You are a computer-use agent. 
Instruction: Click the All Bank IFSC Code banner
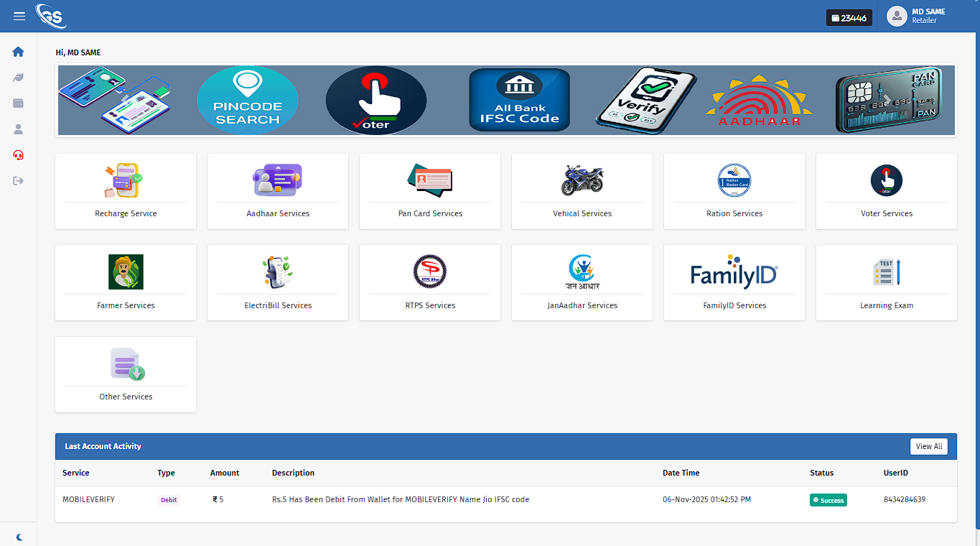[519, 101]
